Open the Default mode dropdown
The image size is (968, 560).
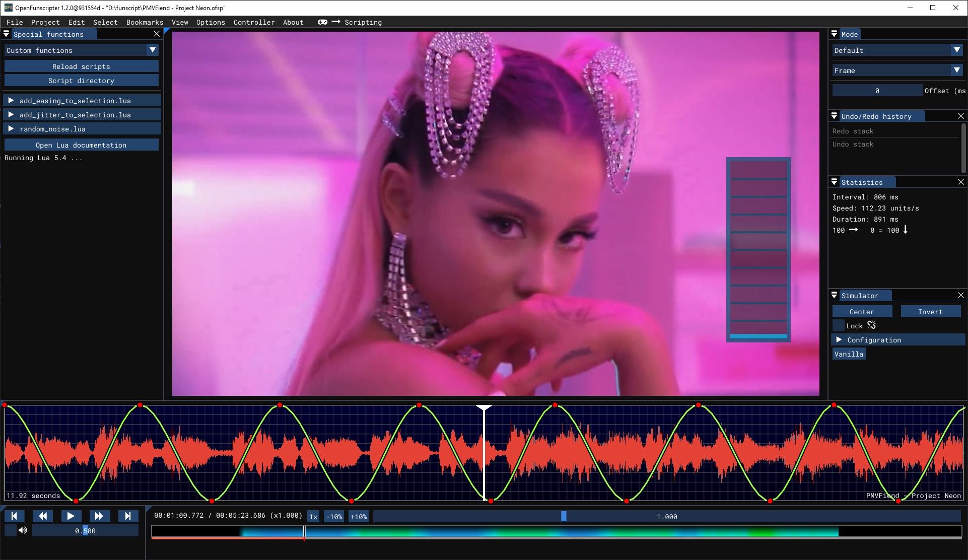point(897,50)
